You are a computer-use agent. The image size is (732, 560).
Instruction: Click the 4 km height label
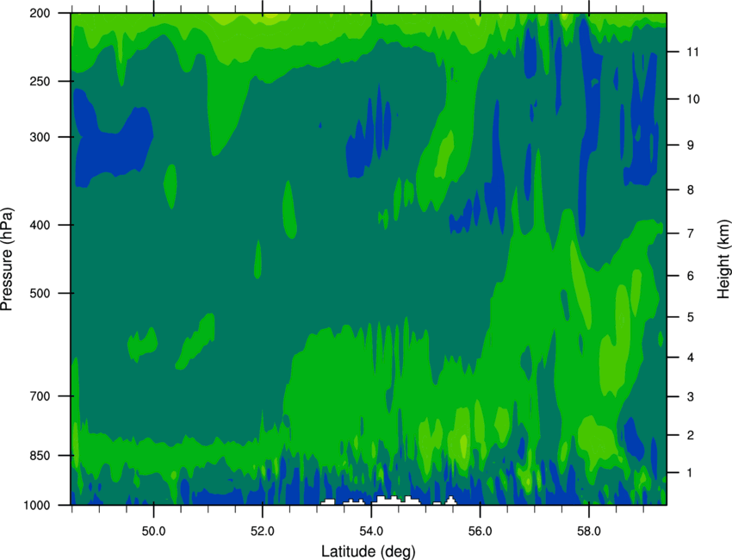[691, 358]
